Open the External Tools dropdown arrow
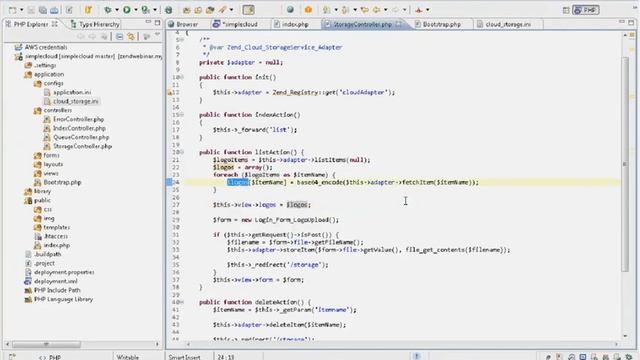The image size is (640, 360). tap(155, 10)
